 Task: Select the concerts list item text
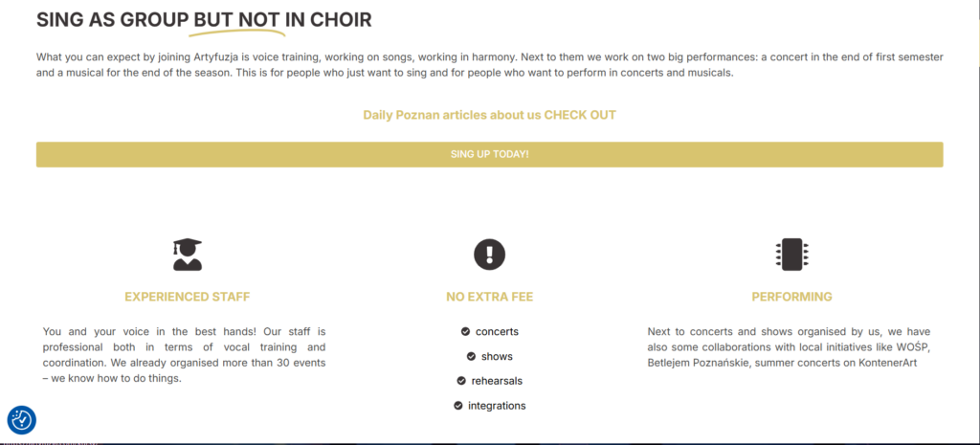(x=497, y=332)
